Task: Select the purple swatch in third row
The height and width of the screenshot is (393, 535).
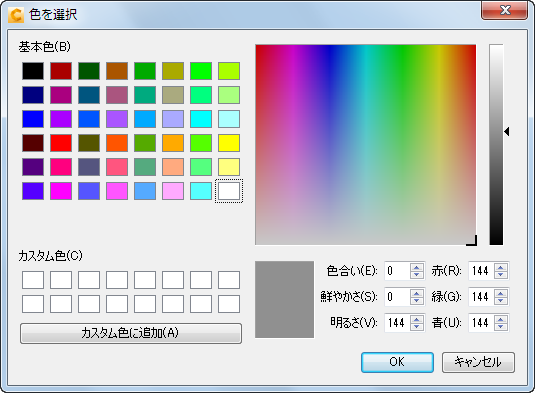Action: 61,119
